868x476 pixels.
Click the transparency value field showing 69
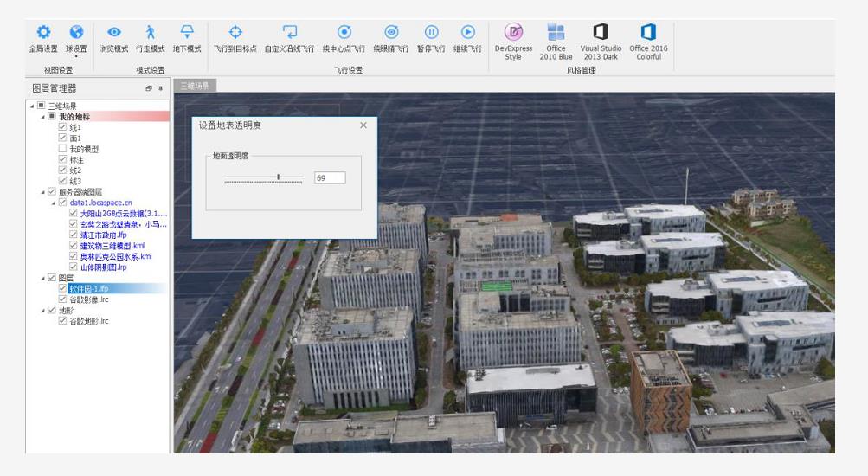coord(330,178)
